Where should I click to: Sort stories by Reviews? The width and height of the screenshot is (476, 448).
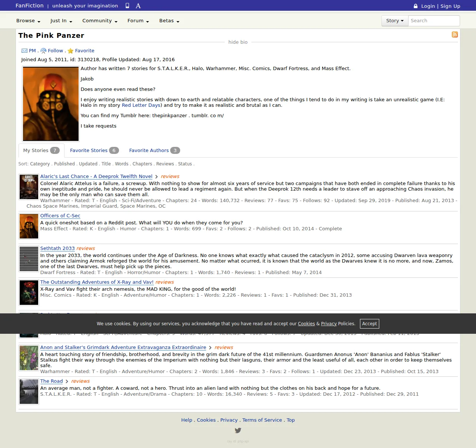(x=165, y=164)
